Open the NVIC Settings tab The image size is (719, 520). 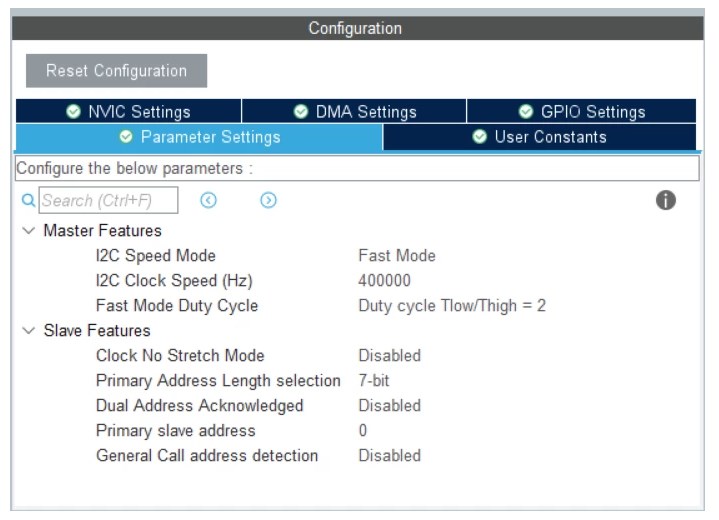point(127,112)
